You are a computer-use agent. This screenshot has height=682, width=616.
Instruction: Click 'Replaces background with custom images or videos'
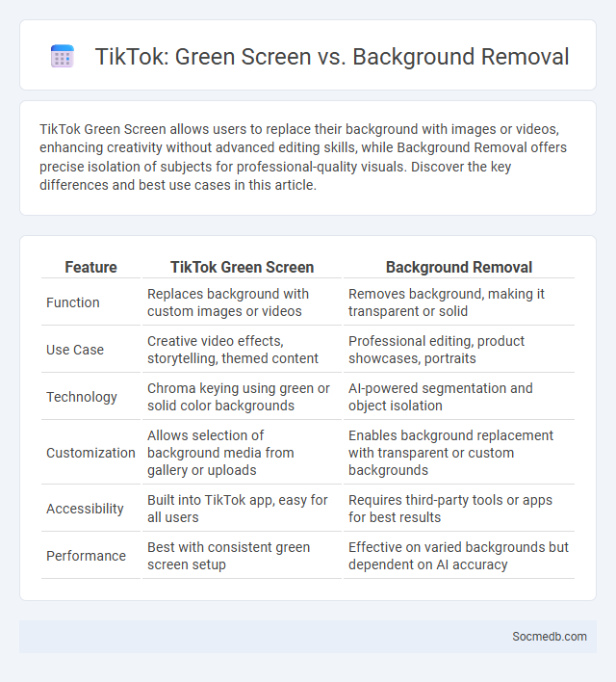pyautogui.click(x=228, y=302)
